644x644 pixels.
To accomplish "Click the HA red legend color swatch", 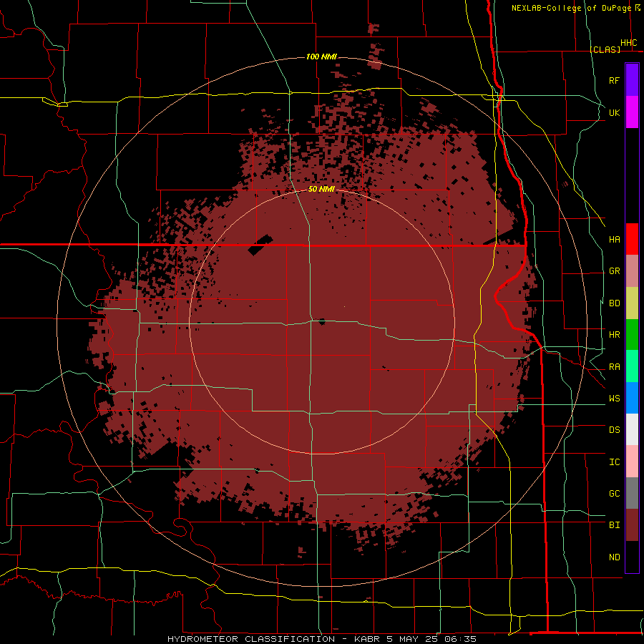I will (x=632, y=239).
